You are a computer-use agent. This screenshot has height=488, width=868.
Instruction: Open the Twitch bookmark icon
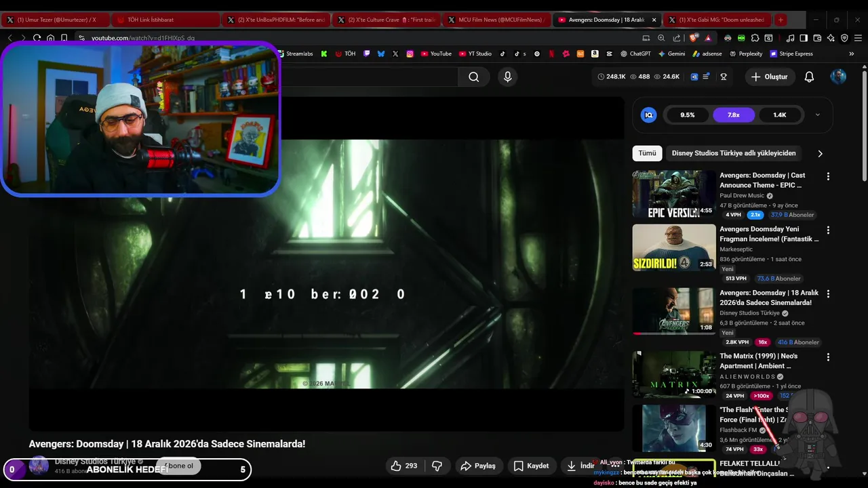(367, 54)
